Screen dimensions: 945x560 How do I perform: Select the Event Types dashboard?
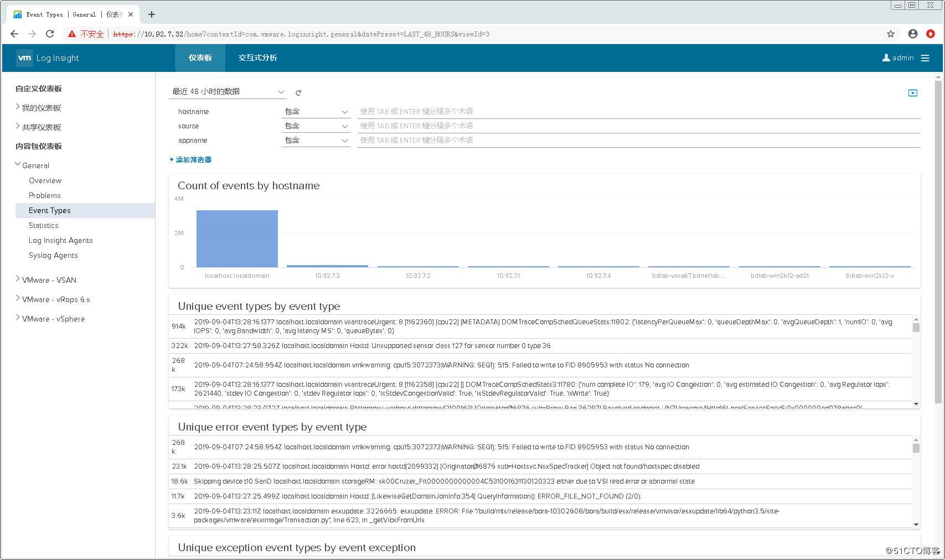click(x=85, y=210)
